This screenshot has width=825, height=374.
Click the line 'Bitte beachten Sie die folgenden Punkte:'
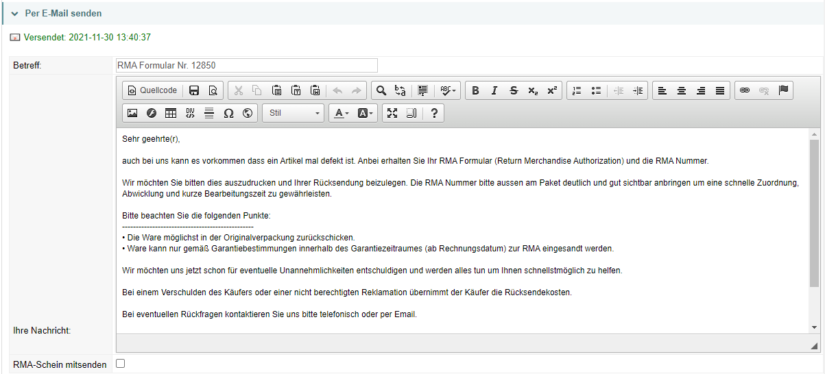196,216
